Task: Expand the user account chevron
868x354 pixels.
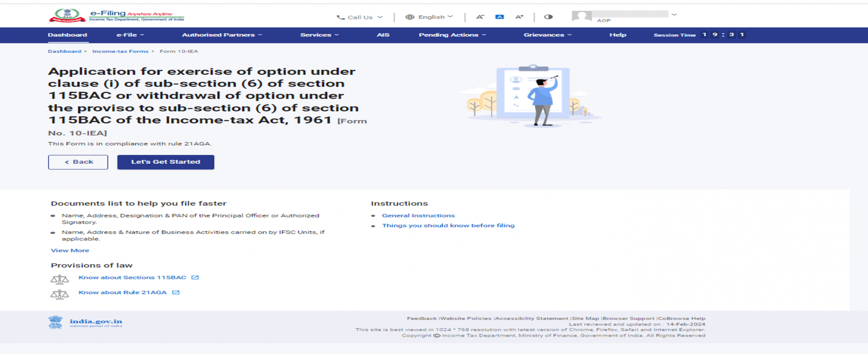Action: [674, 15]
